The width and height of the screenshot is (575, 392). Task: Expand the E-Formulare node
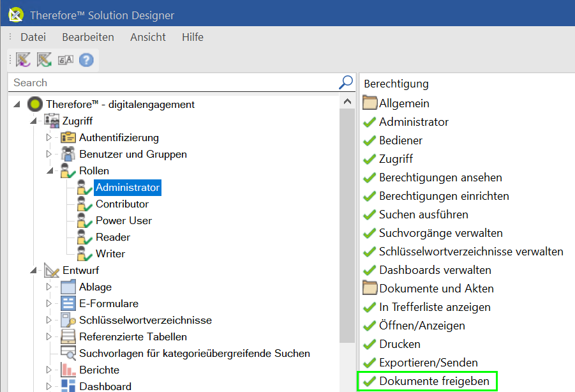click(x=49, y=303)
